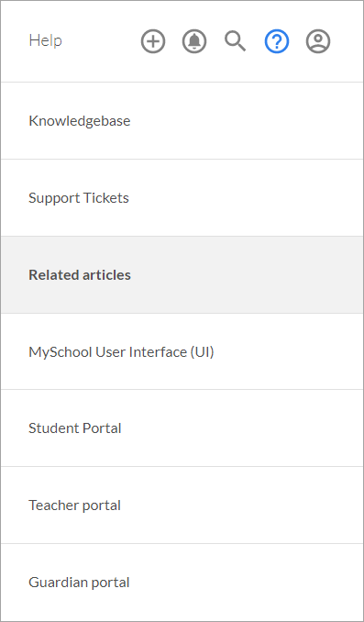Click the circled plus add icon
The height and width of the screenshot is (622, 364).
(x=153, y=41)
